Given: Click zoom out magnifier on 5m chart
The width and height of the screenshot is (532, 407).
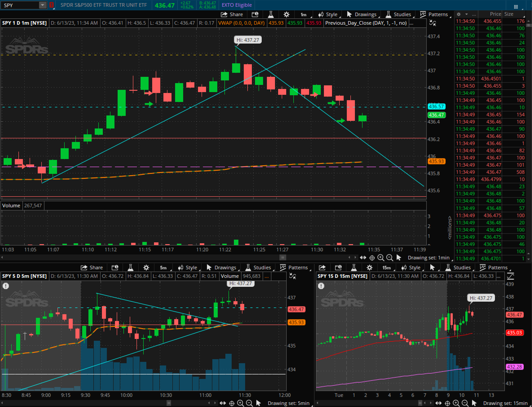Looking at the screenshot, I should 249,403.
